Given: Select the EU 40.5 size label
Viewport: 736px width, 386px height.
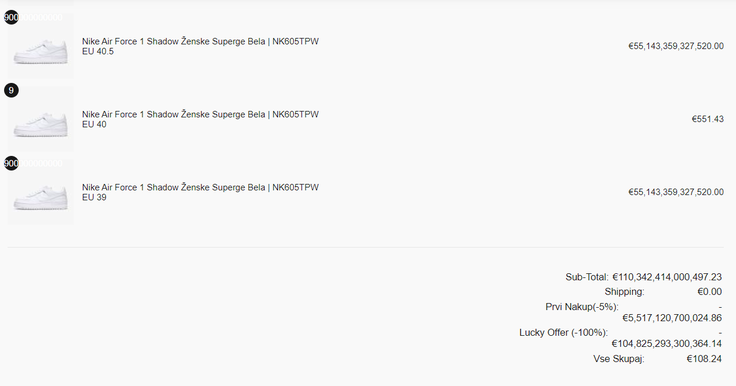Looking at the screenshot, I should coord(98,52).
